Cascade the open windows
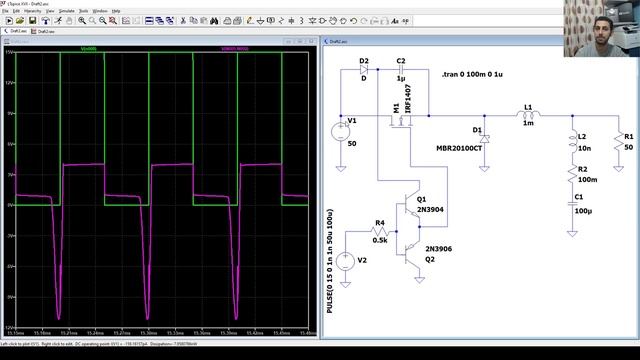This screenshot has height=360, width=640. pos(159,20)
